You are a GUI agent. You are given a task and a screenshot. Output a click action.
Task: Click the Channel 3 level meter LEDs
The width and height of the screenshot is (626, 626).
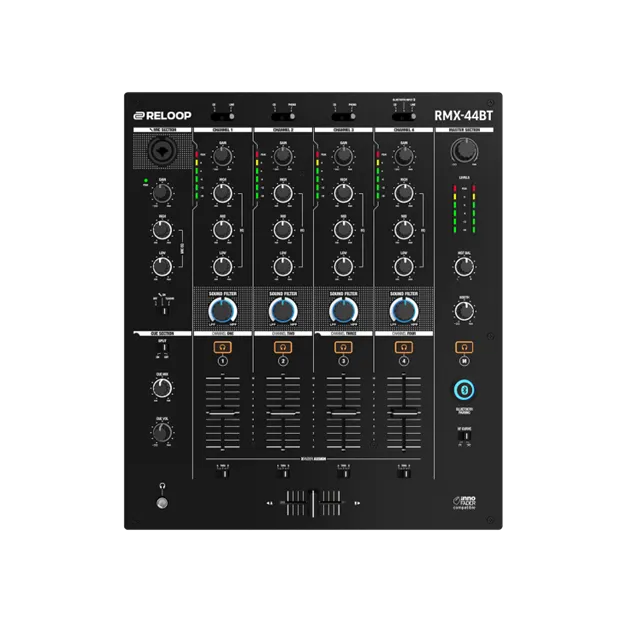click(x=317, y=175)
